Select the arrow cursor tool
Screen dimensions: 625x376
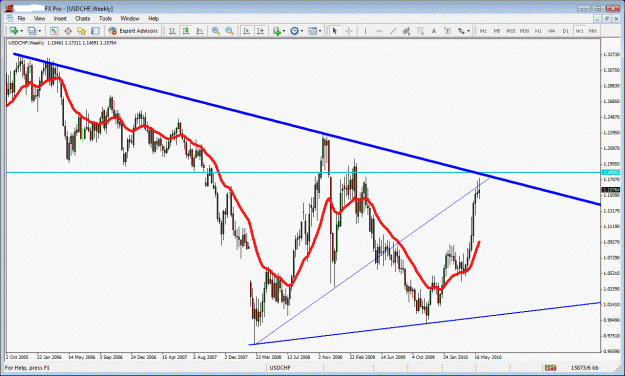[x=334, y=31]
